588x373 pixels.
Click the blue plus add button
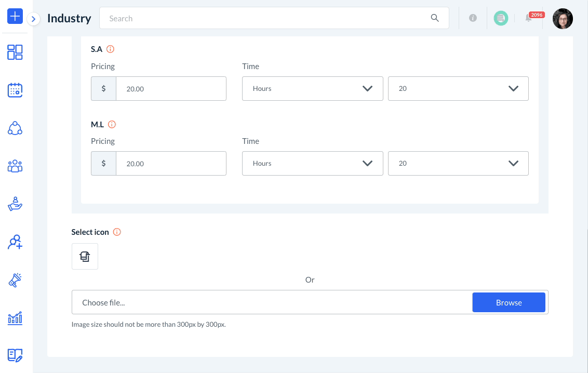pyautogui.click(x=15, y=17)
